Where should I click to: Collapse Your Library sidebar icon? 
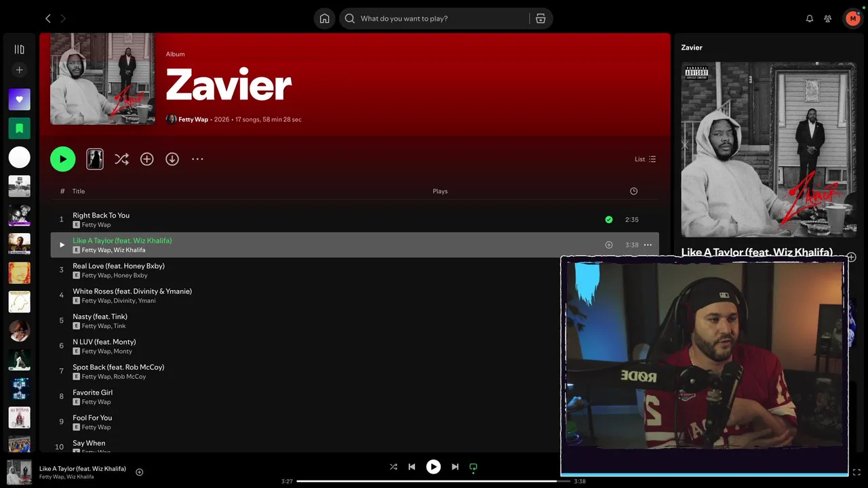pos(19,49)
